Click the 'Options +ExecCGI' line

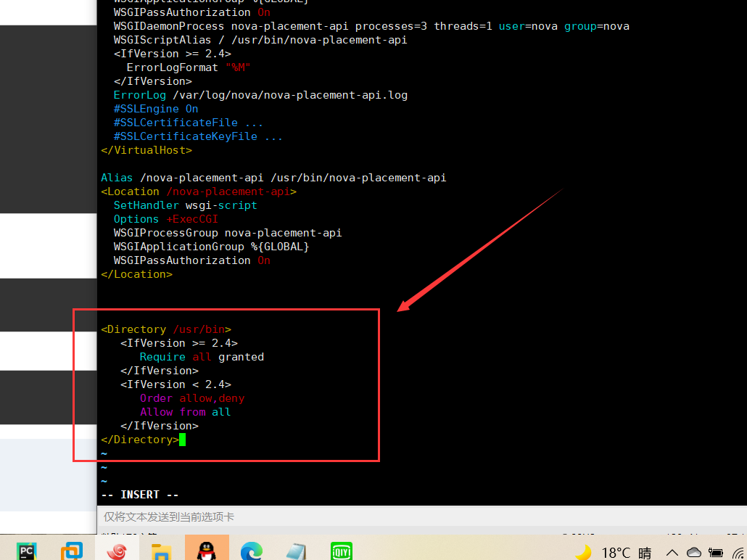click(166, 219)
